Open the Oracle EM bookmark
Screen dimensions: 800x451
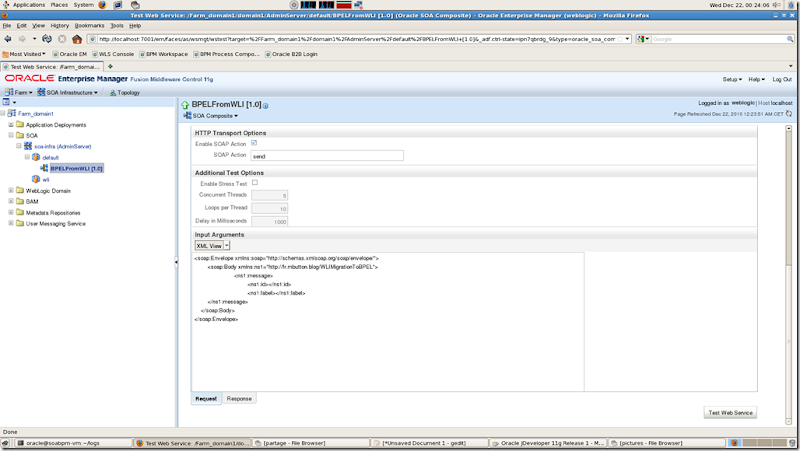(x=70, y=54)
